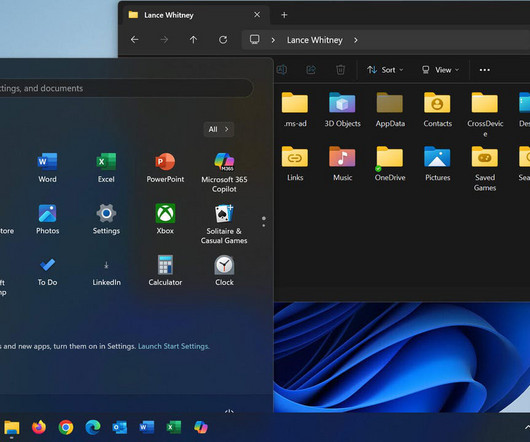Viewport: 530px width, 442px height.
Task: Click the Rename icon in Explorer toolbar
Action: tap(282, 70)
